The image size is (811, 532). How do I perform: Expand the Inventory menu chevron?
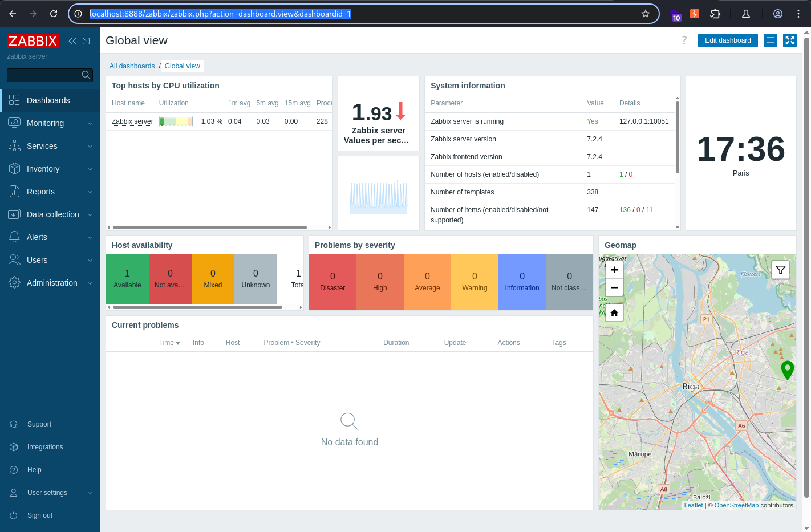click(90, 169)
